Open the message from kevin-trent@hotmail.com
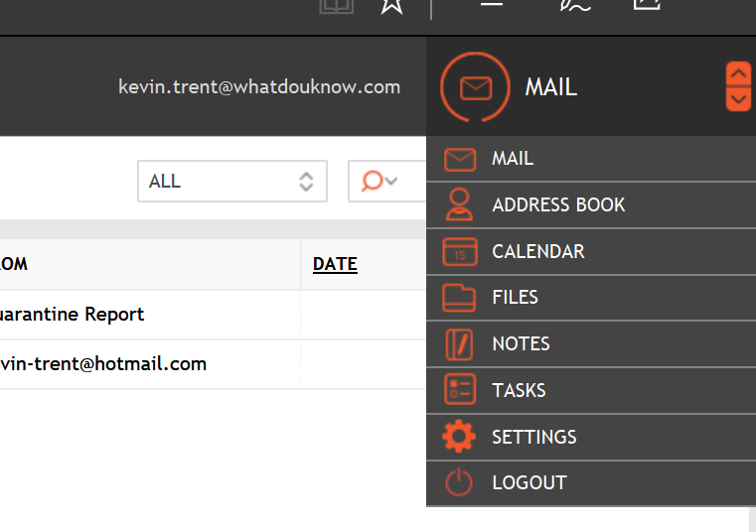 tap(103, 364)
